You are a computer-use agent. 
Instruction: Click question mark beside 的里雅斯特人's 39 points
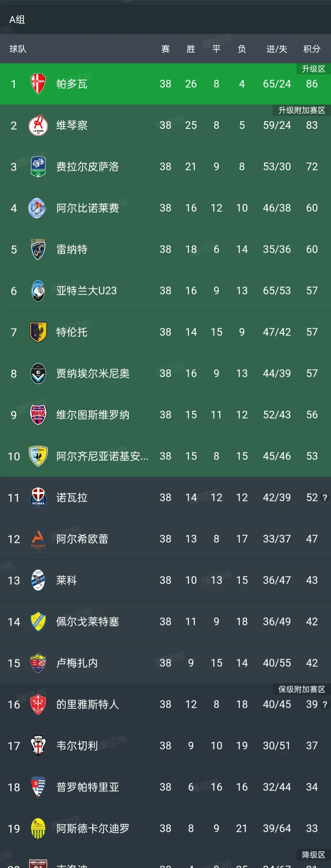325,704
